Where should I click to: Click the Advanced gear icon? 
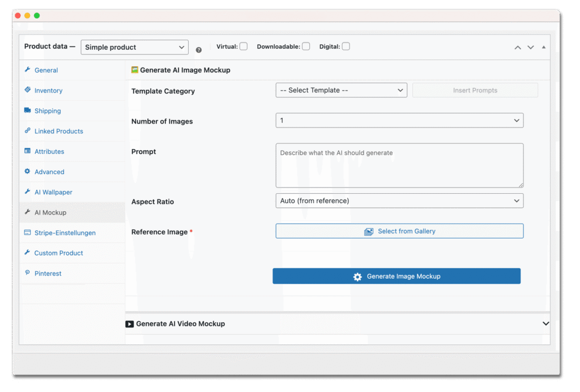28,171
